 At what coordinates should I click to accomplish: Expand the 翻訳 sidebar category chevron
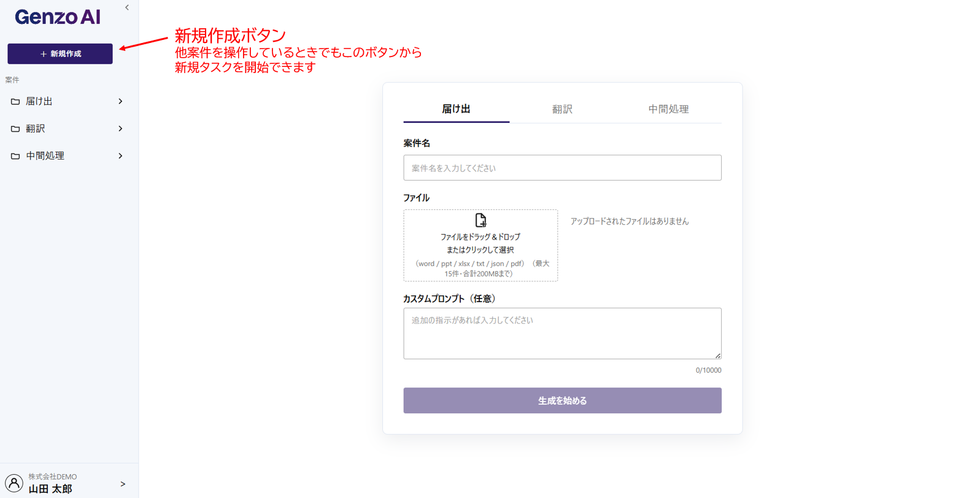coord(120,129)
